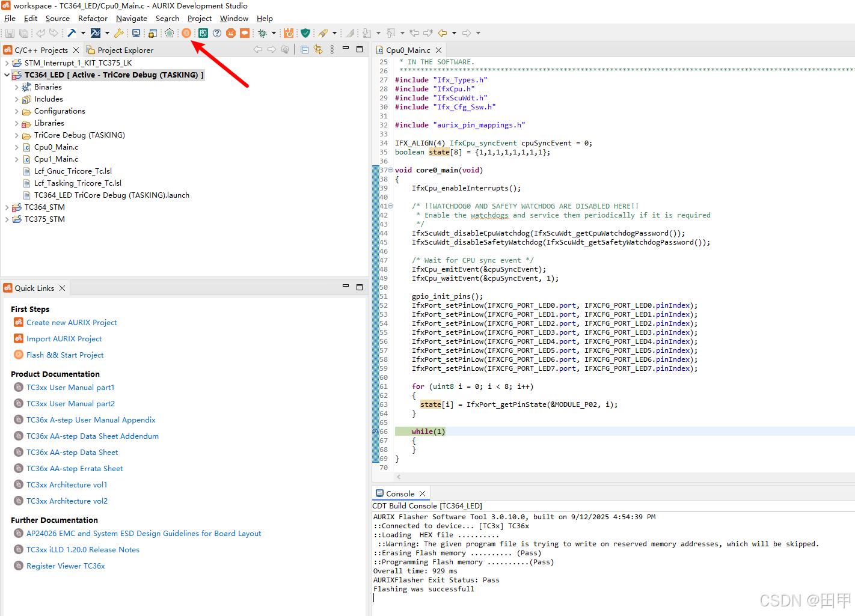The height and width of the screenshot is (616, 855).
Task: Click Import AURIX Project link
Action: coord(64,339)
